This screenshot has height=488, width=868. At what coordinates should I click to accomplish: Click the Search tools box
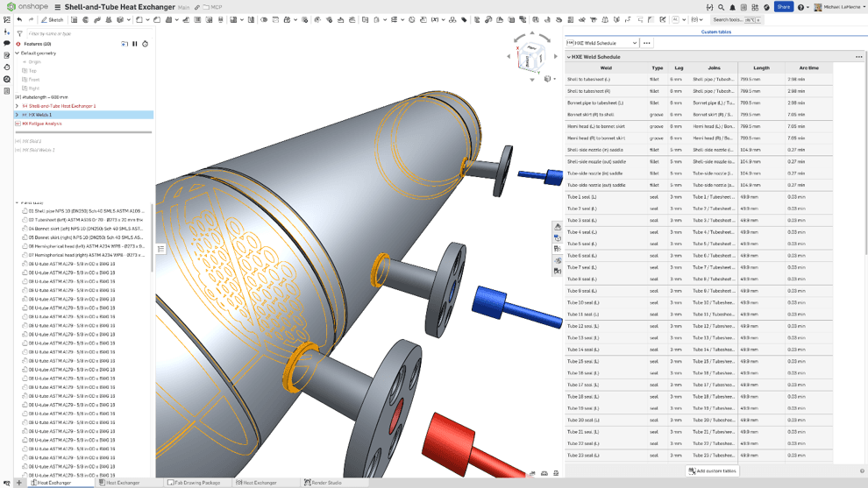(736, 20)
